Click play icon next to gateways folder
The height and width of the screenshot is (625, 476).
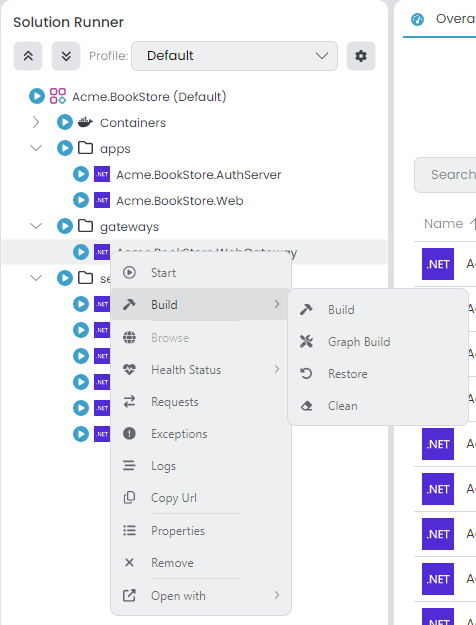coord(65,226)
